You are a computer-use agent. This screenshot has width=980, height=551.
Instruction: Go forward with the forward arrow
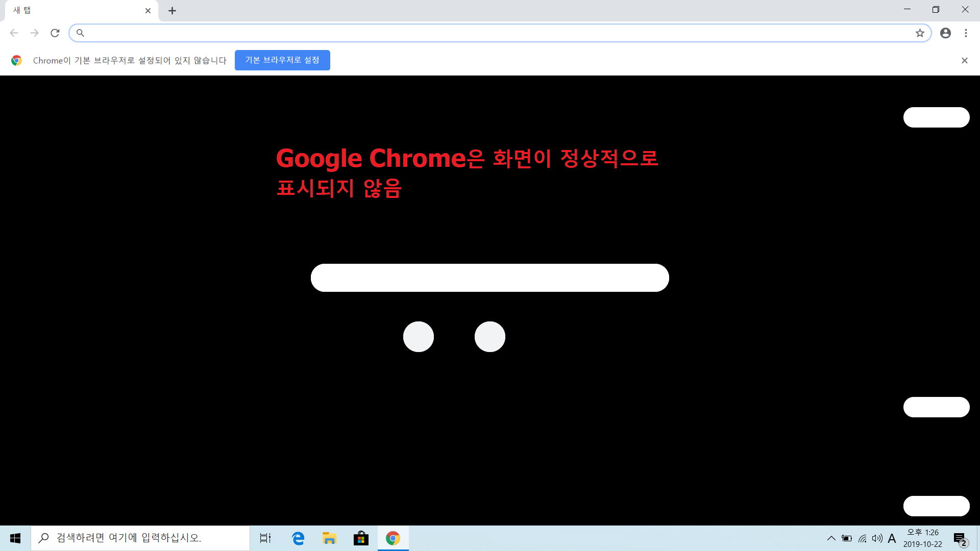coord(35,33)
